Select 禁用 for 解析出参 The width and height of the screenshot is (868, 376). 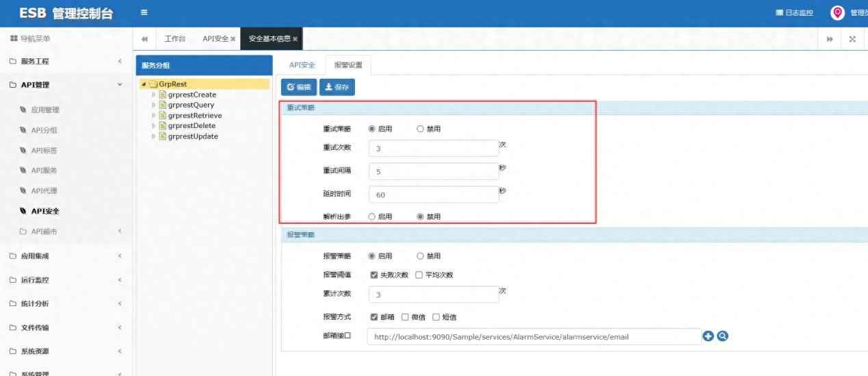point(421,216)
